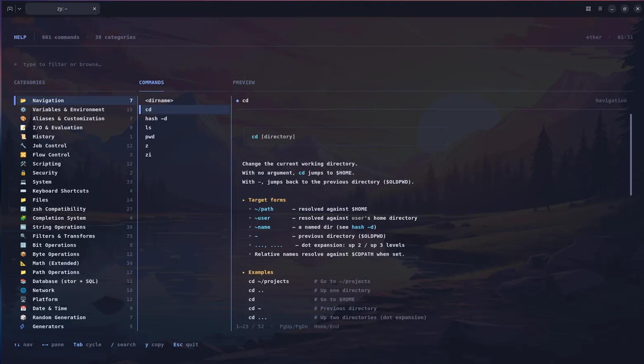644x364 pixels.
Task: Click the '1–23 / 52' line position indicator
Action: click(250, 327)
